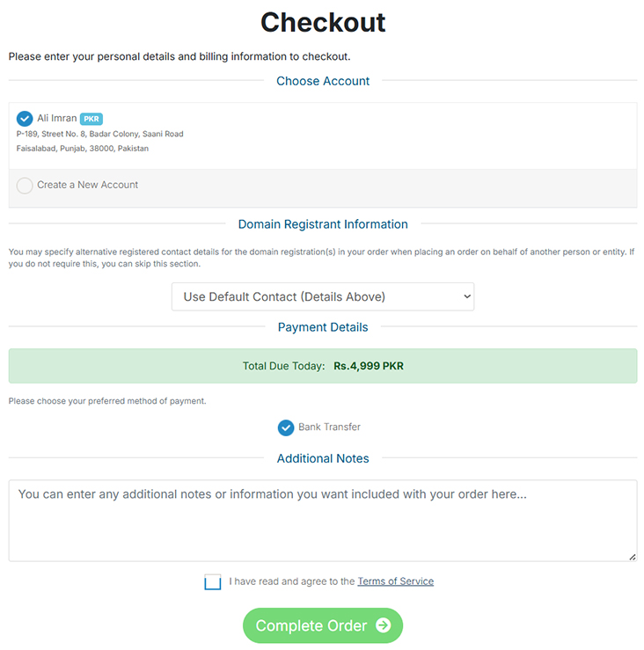Screen dimensions: 644x650
Task: Expand the contact dropdown using its chevron arrow
Action: 466,296
